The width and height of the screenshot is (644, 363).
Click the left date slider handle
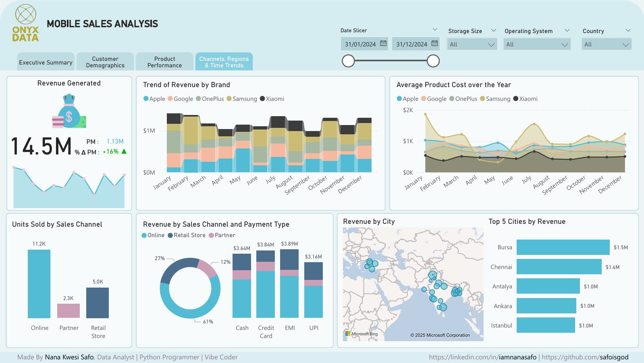[x=348, y=61]
